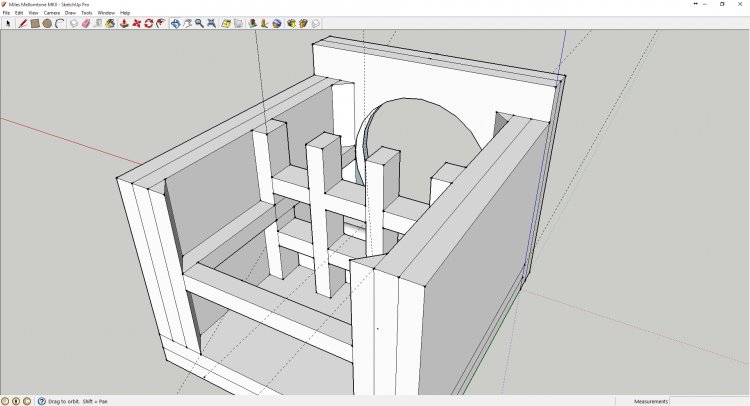750x406 pixels.
Task: Click the help question-mark icon in status bar
Action: (39, 400)
